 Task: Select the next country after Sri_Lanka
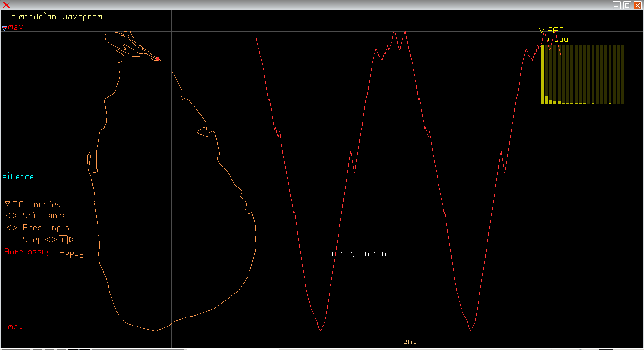tap(15, 215)
